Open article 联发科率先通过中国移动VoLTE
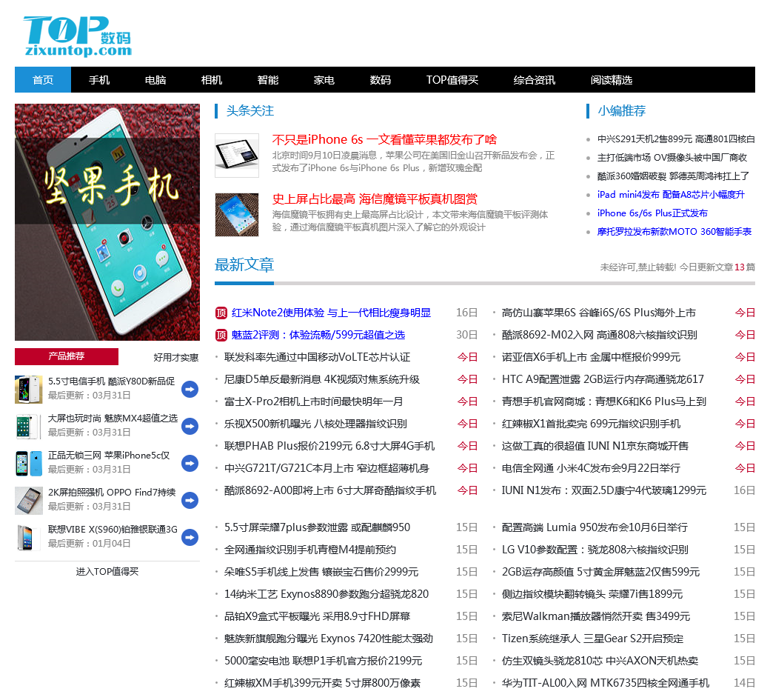The width and height of the screenshot is (770, 700). 317,357
